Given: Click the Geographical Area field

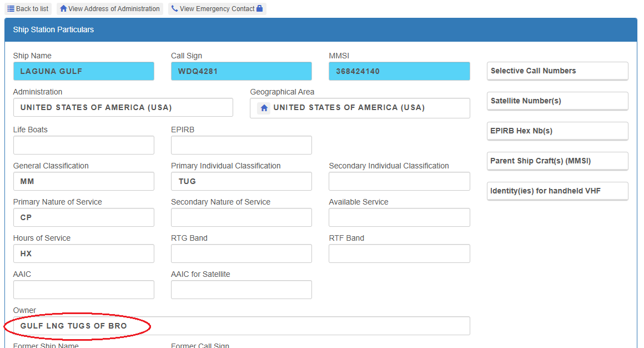Looking at the screenshot, I should pyautogui.click(x=360, y=108).
